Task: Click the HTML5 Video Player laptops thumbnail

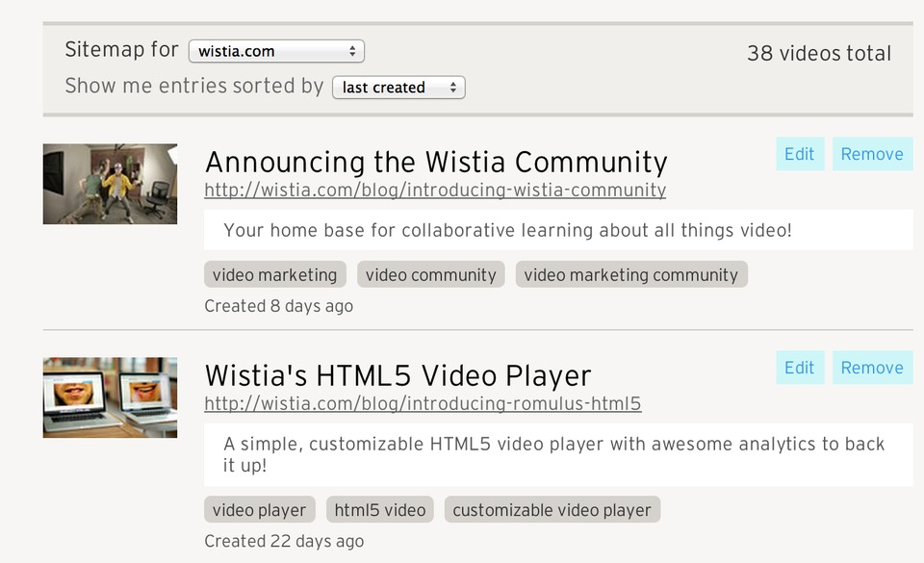Action: 110,397
